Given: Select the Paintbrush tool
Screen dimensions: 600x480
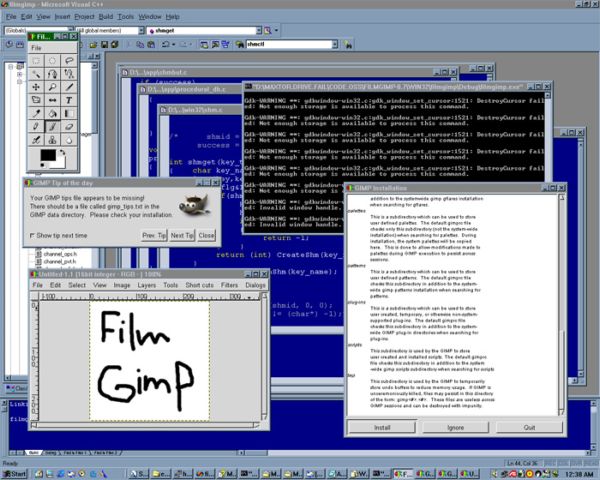Looking at the screenshot, I should 51,127.
